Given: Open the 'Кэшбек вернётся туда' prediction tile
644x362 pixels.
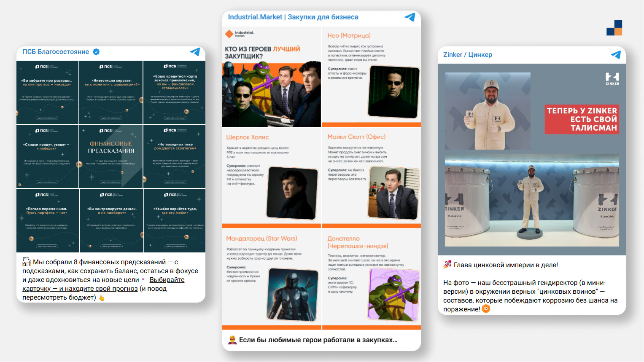Looking at the screenshot, I should coord(175,220).
